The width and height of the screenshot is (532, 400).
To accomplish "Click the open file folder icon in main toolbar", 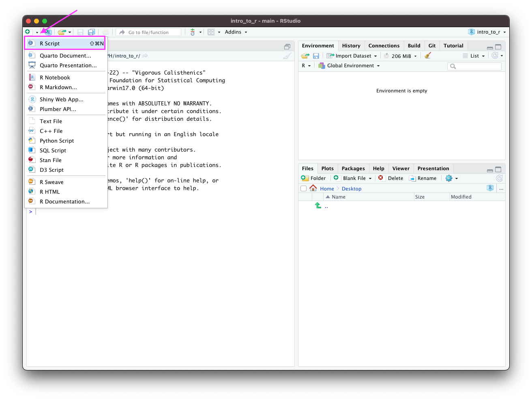I will pyautogui.click(x=62, y=32).
